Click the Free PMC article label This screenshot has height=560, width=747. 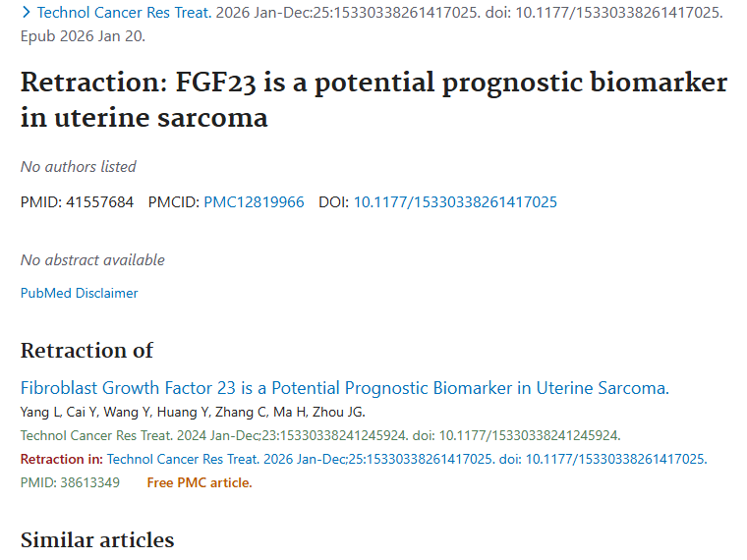click(x=200, y=482)
